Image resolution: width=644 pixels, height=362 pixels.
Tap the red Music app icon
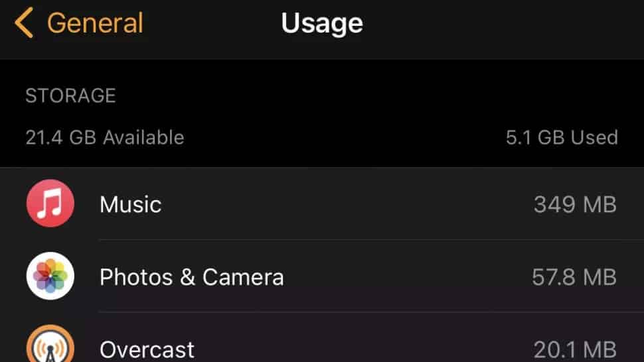pyautogui.click(x=50, y=204)
